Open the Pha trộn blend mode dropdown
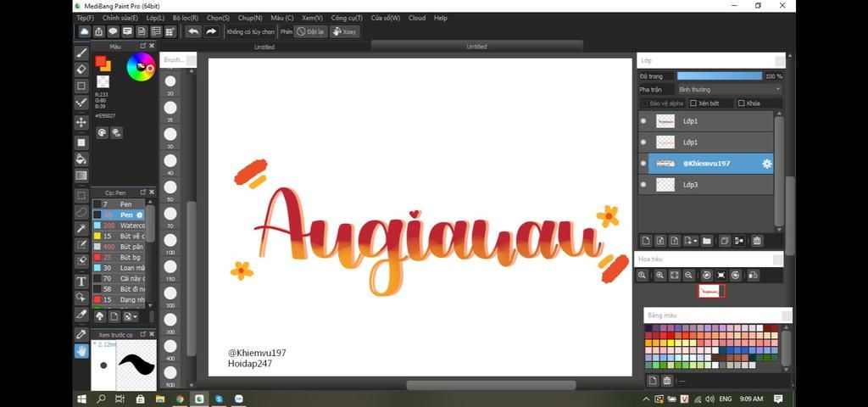The width and height of the screenshot is (868, 407). (x=729, y=89)
